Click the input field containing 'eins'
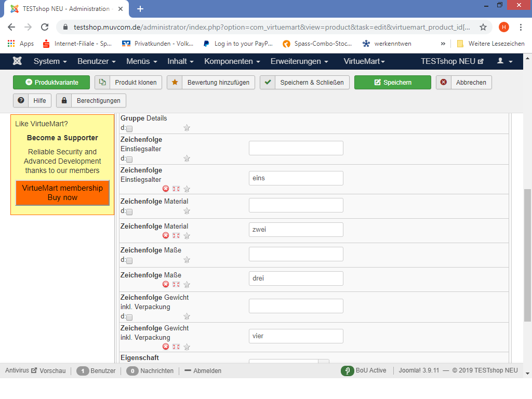This screenshot has height=399, width=532. point(296,178)
